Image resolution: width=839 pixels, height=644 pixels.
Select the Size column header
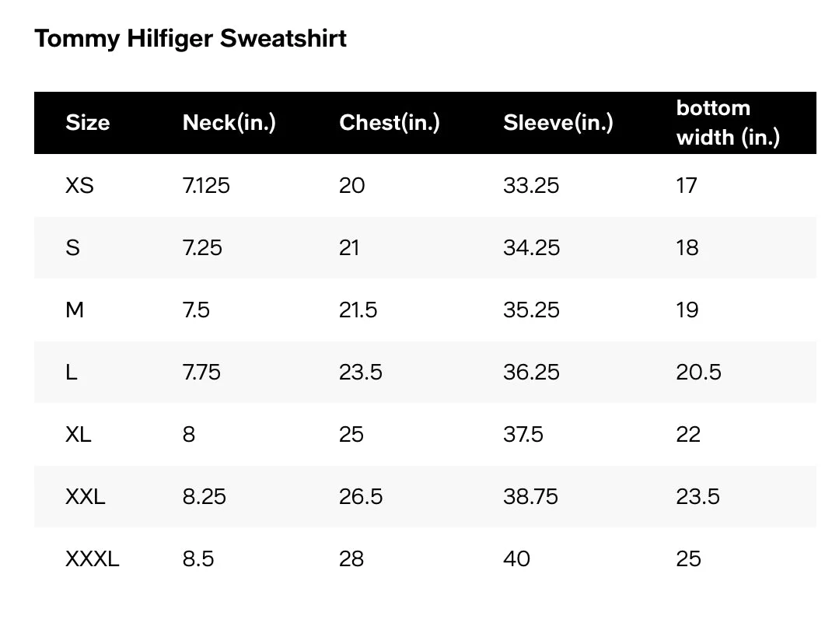tap(88, 123)
